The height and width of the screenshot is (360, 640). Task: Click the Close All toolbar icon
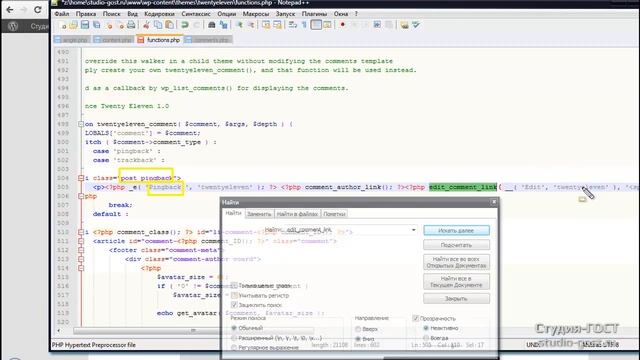pyautogui.click(x=120, y=25)
